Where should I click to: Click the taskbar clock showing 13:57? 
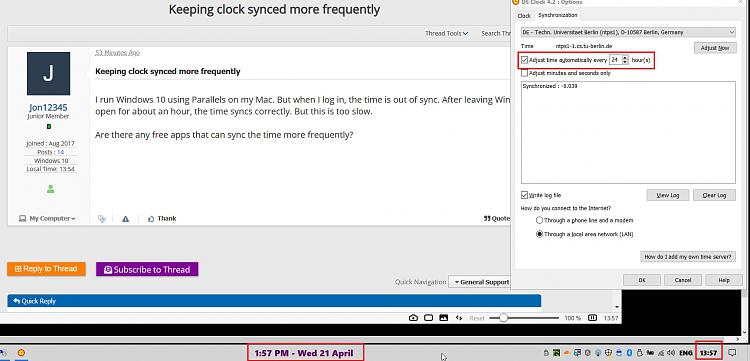(708, 353)
